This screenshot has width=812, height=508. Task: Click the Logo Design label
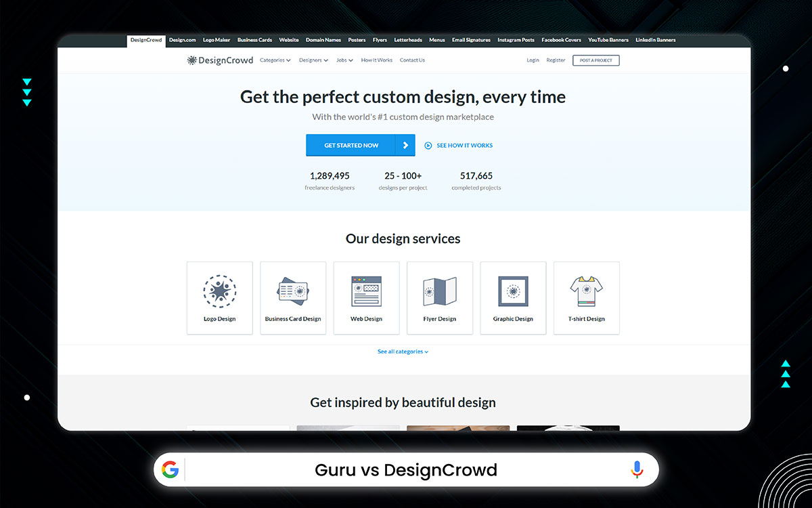[x=220, y=319]
